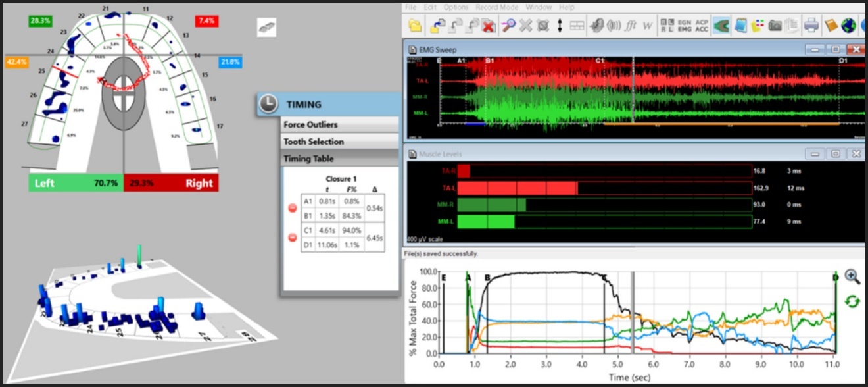Click the green 28.3% quadrant label
The height and width of the screenshot is (387, 868).
tap(39, 21)
